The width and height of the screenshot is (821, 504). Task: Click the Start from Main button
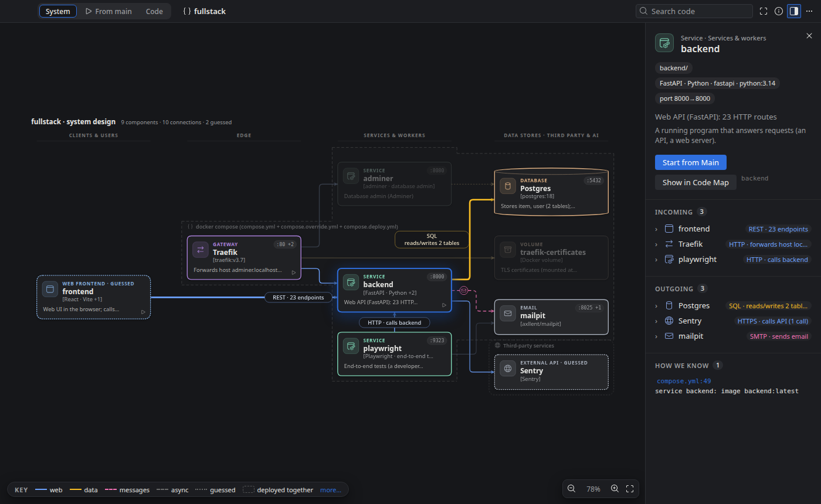point(691,162)
